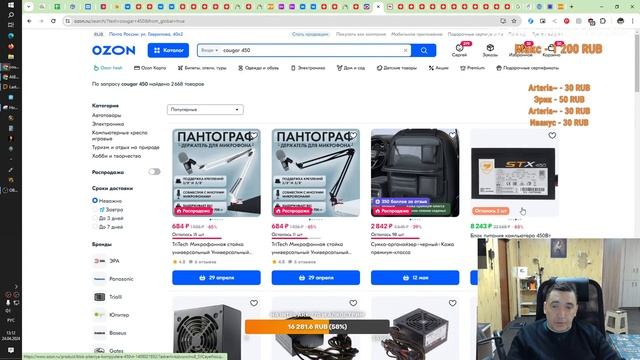
Task: Click the browser Back arrow
Action: tap(29, 21)
